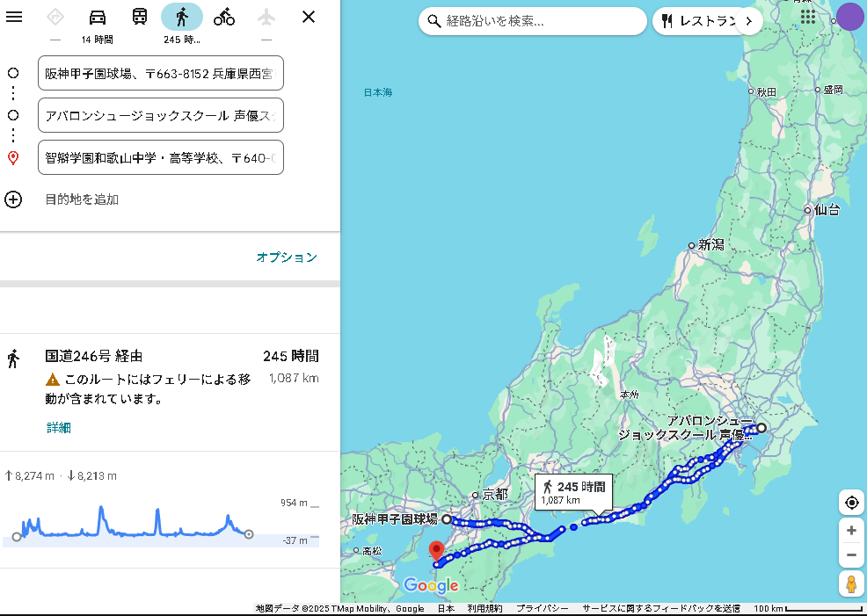This screenshot has width=867, height=616.
Task: Filter by レストラン chip
Action: (x=701, y=21)
